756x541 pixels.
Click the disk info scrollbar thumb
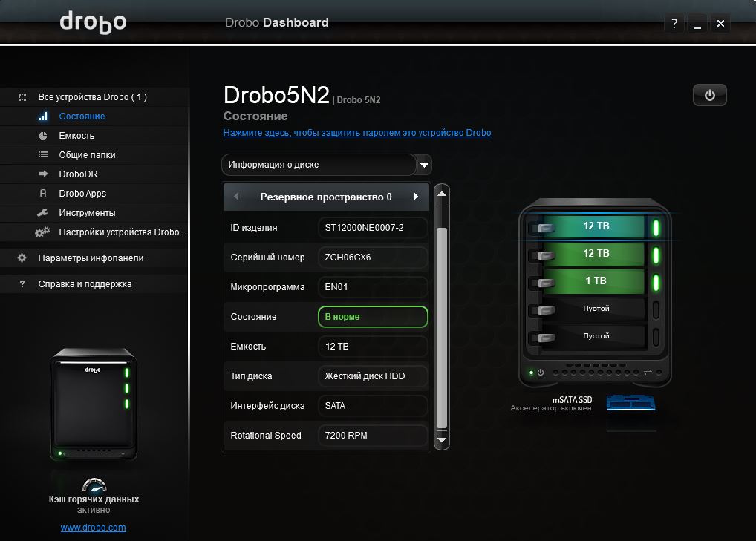pos(442,327)
